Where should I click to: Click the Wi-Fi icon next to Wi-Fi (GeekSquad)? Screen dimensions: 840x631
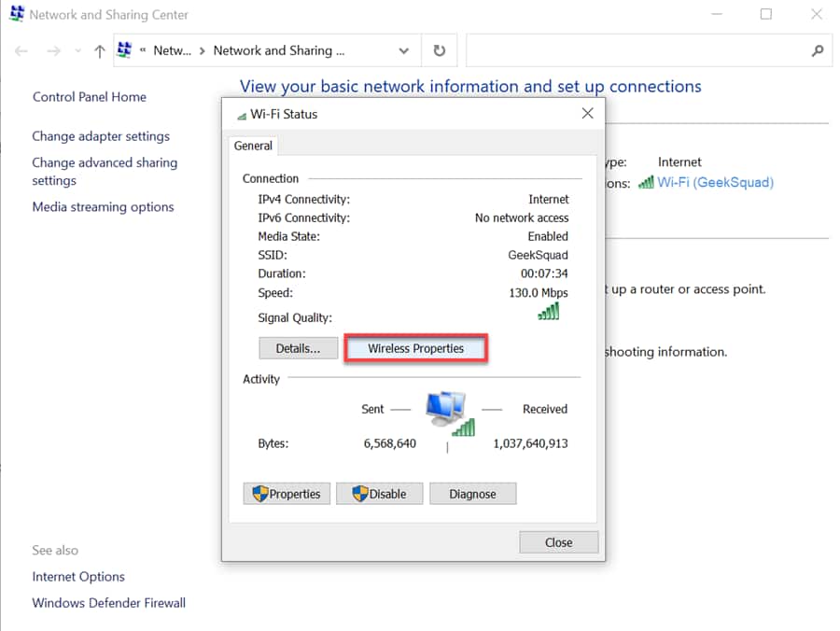coord(645,182)
